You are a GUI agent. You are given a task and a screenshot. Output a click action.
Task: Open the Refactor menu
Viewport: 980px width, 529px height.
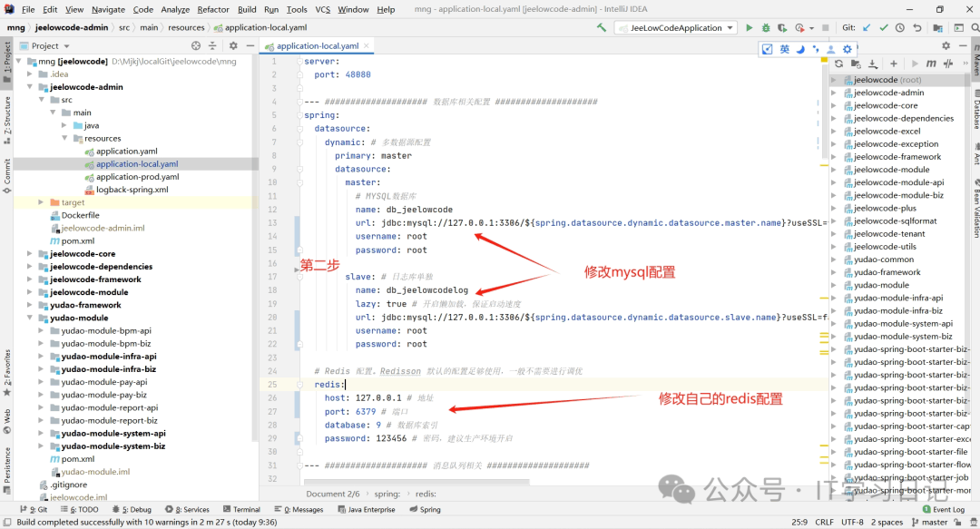point(213,9)
